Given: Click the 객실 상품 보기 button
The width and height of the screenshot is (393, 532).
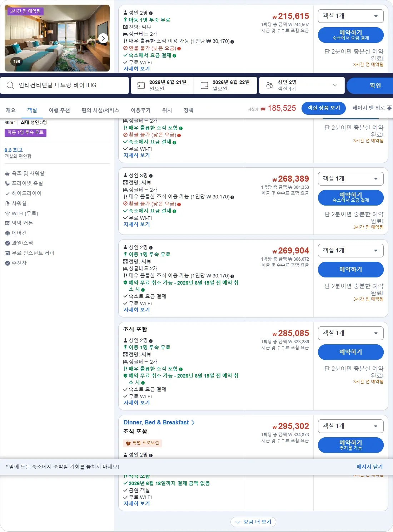Looking at the screenshot, I should [x=324, y=108].
